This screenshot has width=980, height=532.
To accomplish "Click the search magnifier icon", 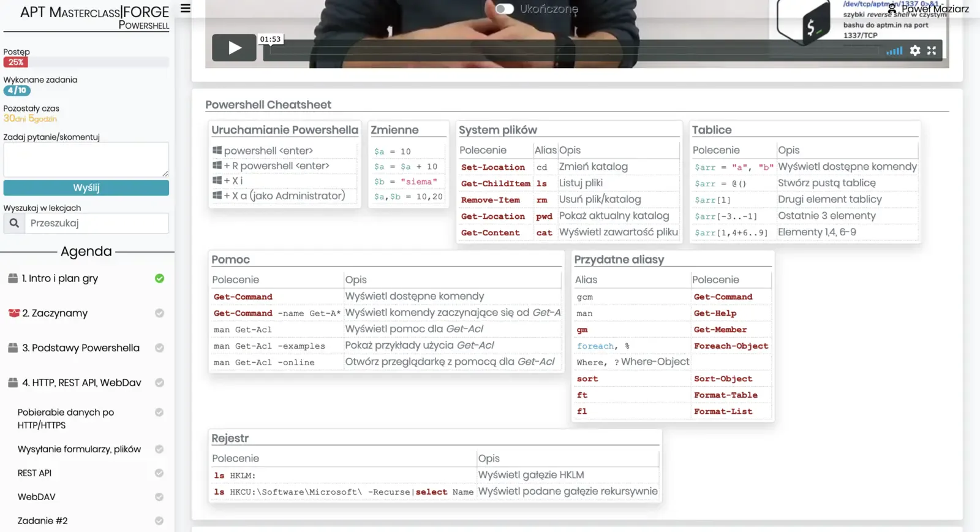I will click(x=14, y=223).
